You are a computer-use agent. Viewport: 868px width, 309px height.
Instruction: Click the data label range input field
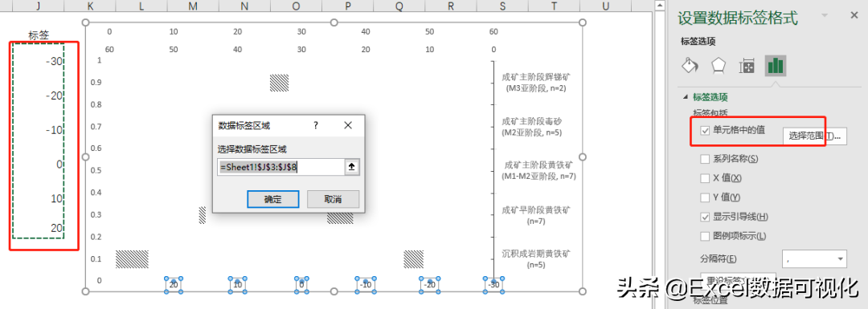pyautogui.click(x=280, y=167)
